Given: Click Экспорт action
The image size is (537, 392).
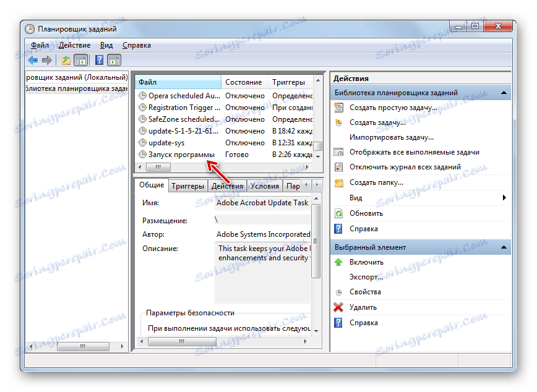Looking at the screenshot, I should pos(366,277).
